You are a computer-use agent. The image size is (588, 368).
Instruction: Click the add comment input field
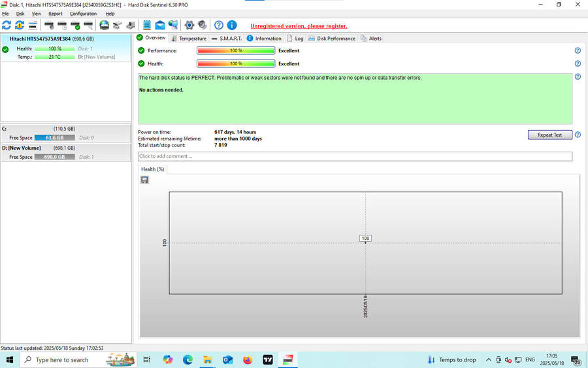click(x=355, y=156)
